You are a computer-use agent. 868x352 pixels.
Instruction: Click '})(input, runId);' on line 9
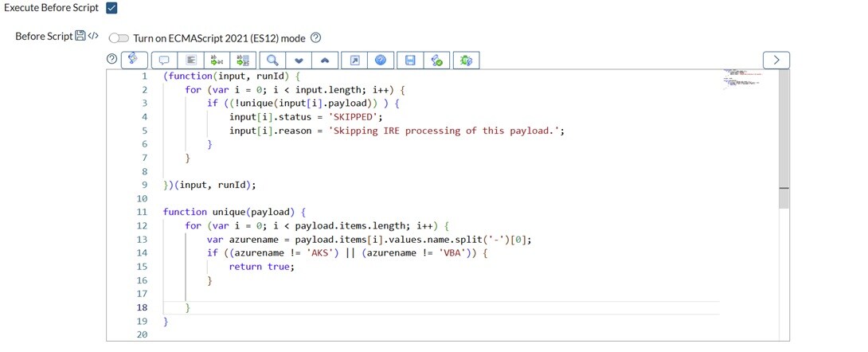tap(209, 185)
